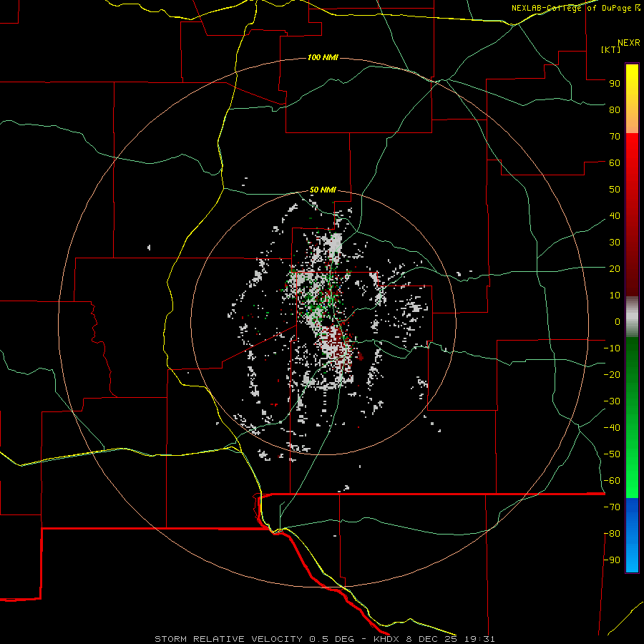Click the KT units label above the legend
The image size is (644, 644).
click(611, 49)
